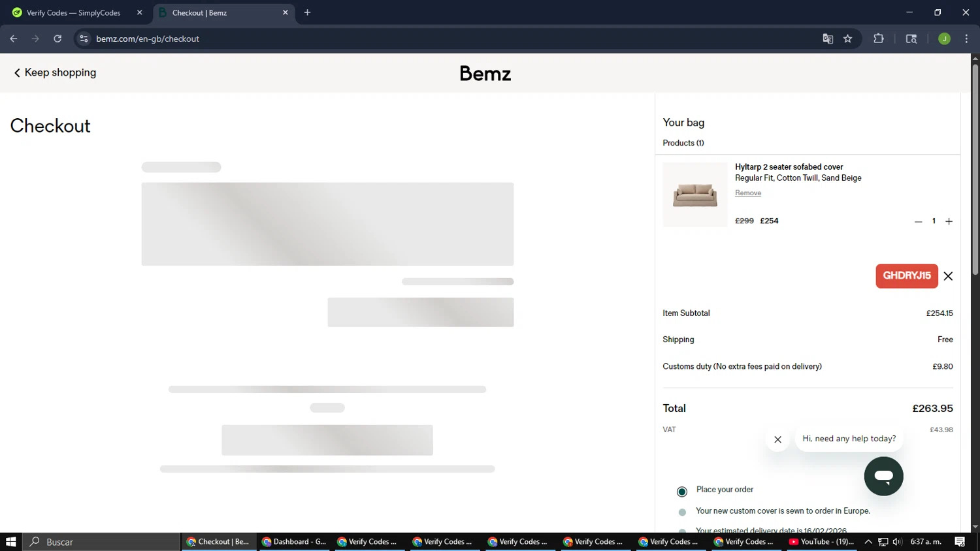Open the live chat widget
The height and width of the screenshot is (551, 980).
click(x=883, y=476)
